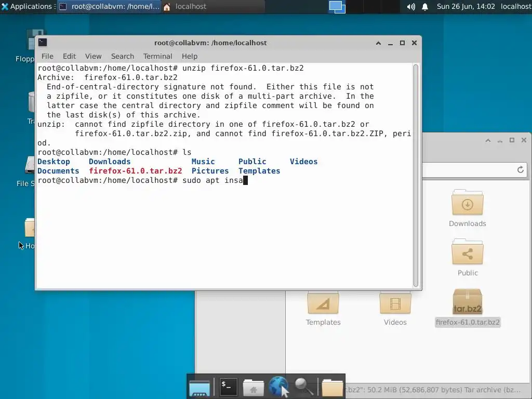
Task: Click the Desktop directory name in terminal
Action: [x=54, y=162]
